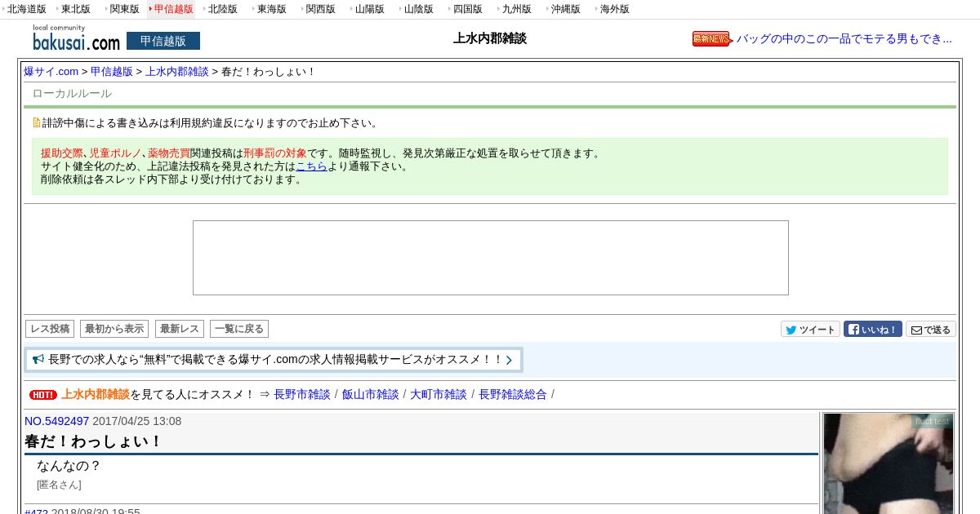This screenshot has width=980, height=514.
Task: Click the thread title 春だ！わっしょい！ heading
Action: click(94, 442)
